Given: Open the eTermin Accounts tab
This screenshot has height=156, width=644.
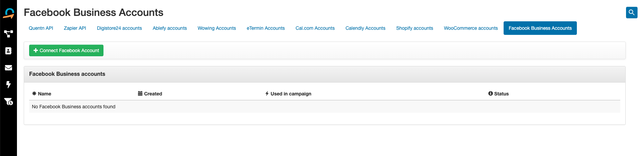Looking at the screenshot, I should coord(266,28).
